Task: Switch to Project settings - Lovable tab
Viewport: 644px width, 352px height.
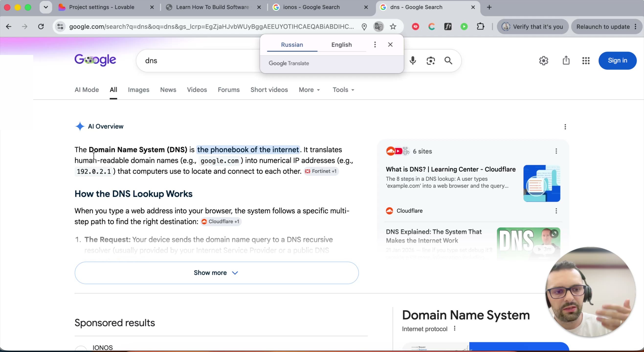Action: 102,7
